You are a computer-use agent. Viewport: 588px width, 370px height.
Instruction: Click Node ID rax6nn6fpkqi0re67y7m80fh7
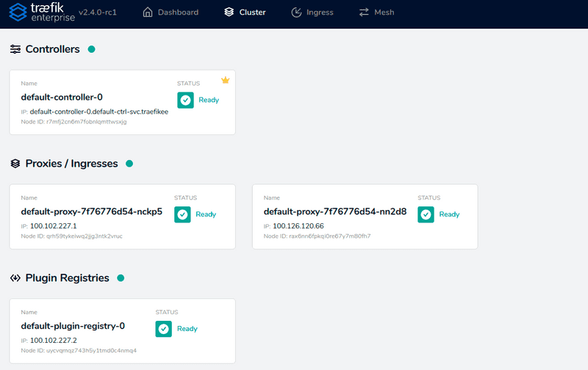tap(318, 236)
